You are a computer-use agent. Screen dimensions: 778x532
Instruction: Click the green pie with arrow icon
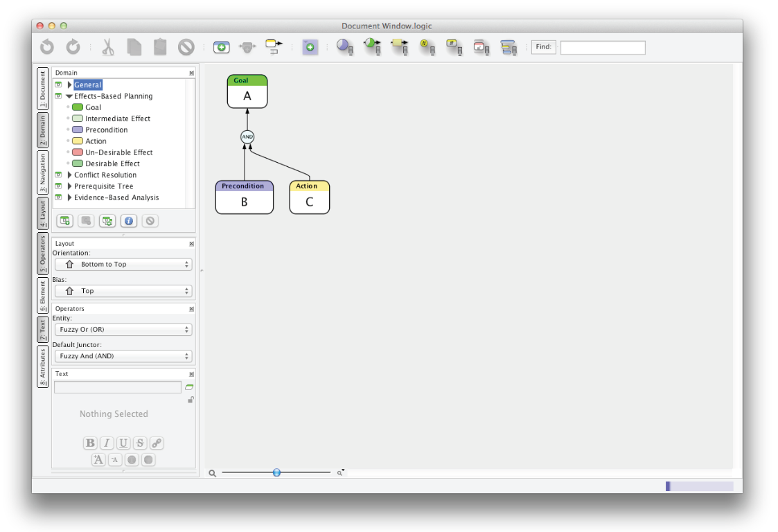point(372,47)
